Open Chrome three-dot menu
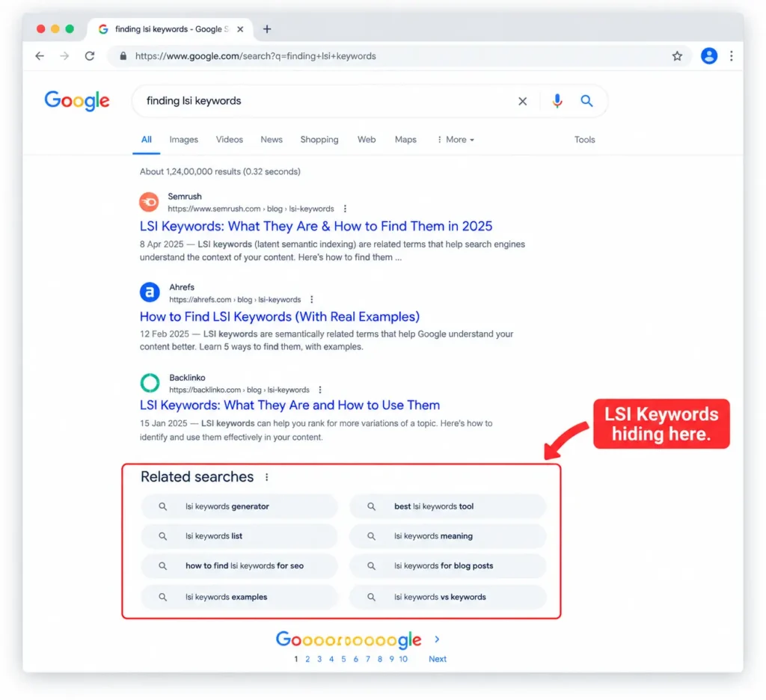 pos(731,56)
